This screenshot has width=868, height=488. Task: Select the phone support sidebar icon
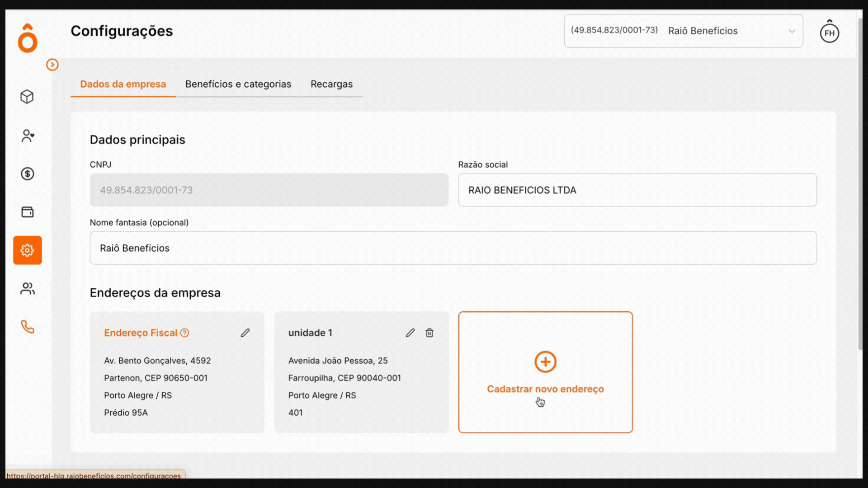coord(27,327)
